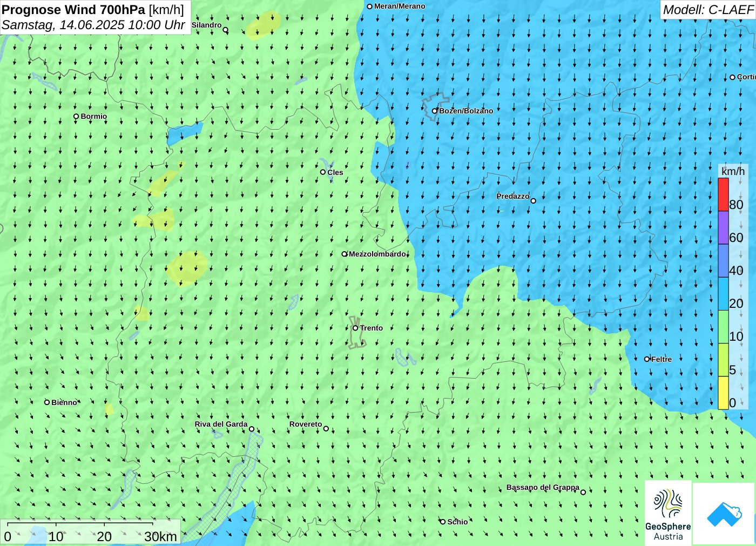Viewport: 756px width, 546px height.
Task: Click the Modell: C-LAEF label
Action: click(708, 10)
